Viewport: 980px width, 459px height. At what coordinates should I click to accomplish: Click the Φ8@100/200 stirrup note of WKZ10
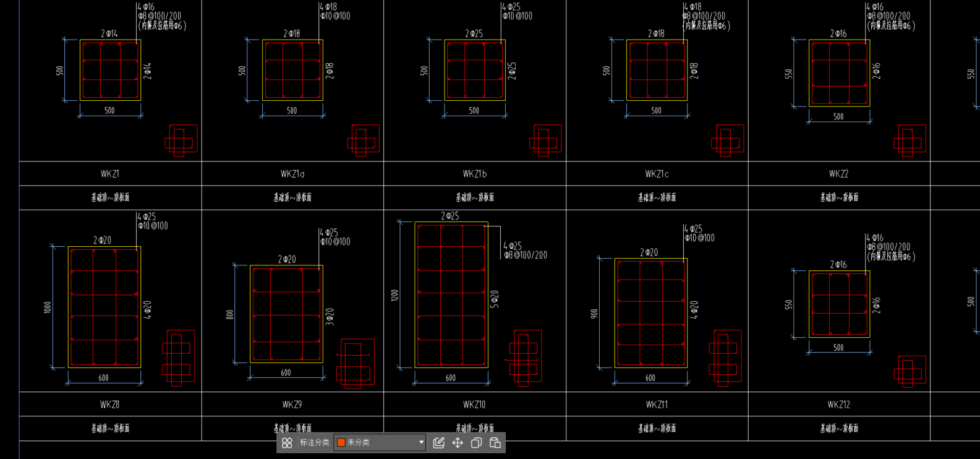[x=526, y=255]
